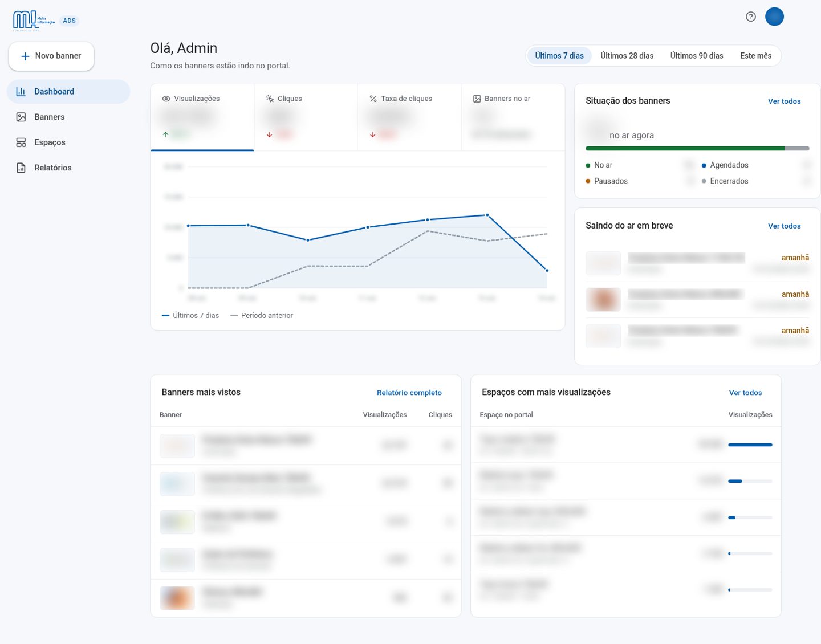Screen dimensions: 821x644
Task: Click the blue user avatar circle
Action: (774, 17)
